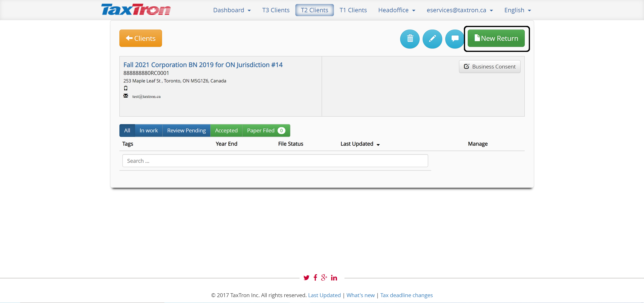Click business number 888888880RC0001
The height and width of the screenshot is (303, 644).
[146, 73]
